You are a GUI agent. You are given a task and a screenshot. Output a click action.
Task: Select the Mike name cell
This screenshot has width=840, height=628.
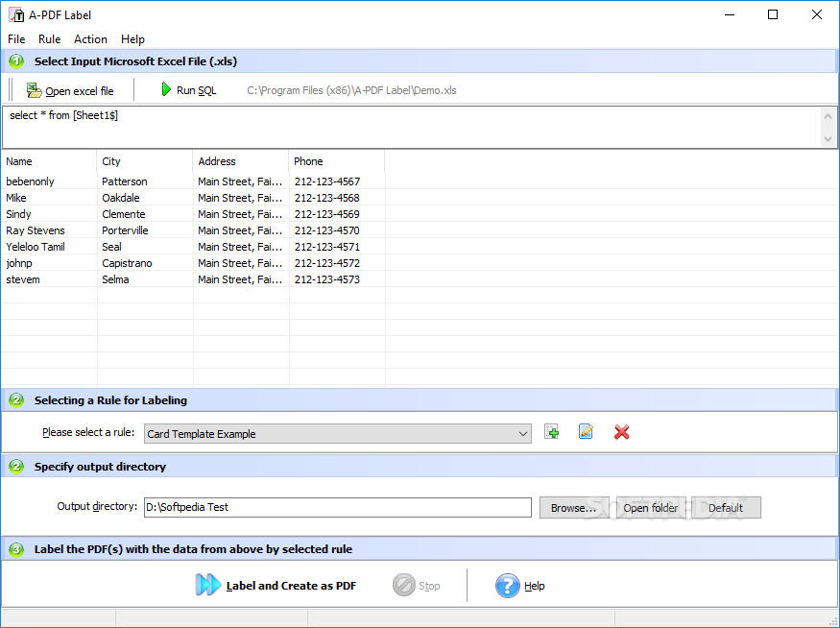(16, 198)
